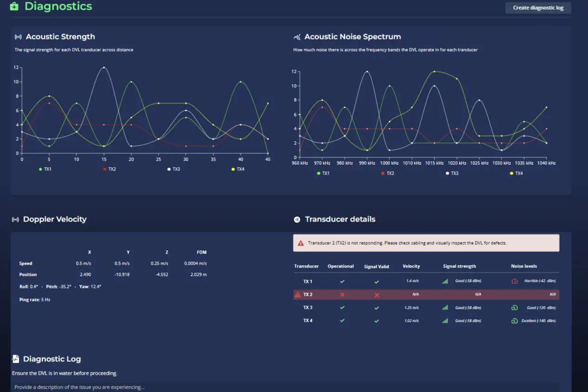The image size is (588, 392).
Task: Click the TX 1 Operational checkmark
Action: pyautogui.click(x=342, y=281)
